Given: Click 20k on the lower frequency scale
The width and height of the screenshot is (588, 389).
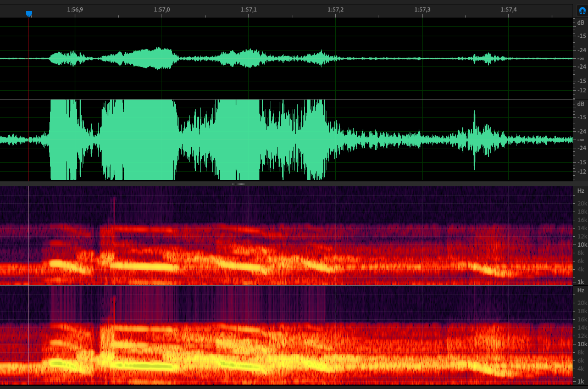Looking at the screenshot, I should 581,303.
